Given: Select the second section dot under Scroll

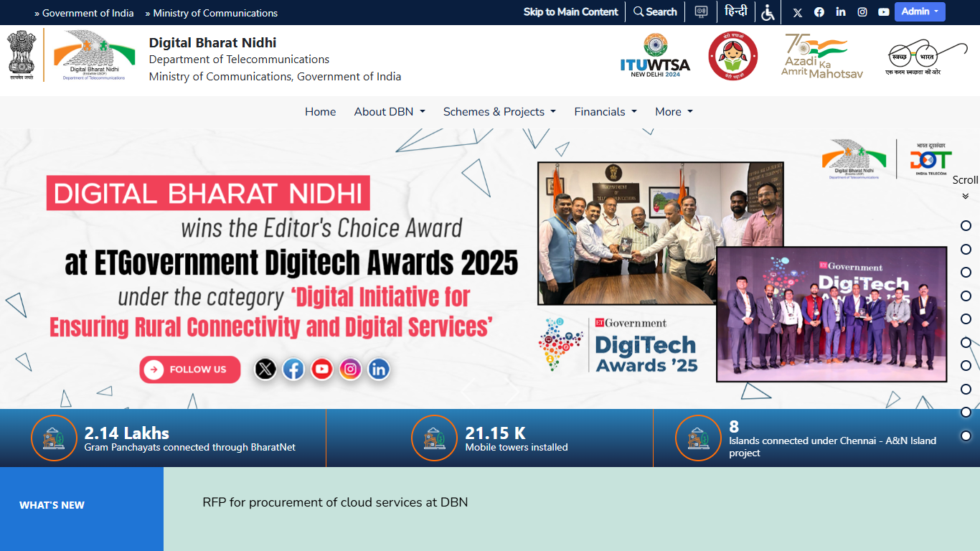Looking at the screenshot, I should (966, 249).
